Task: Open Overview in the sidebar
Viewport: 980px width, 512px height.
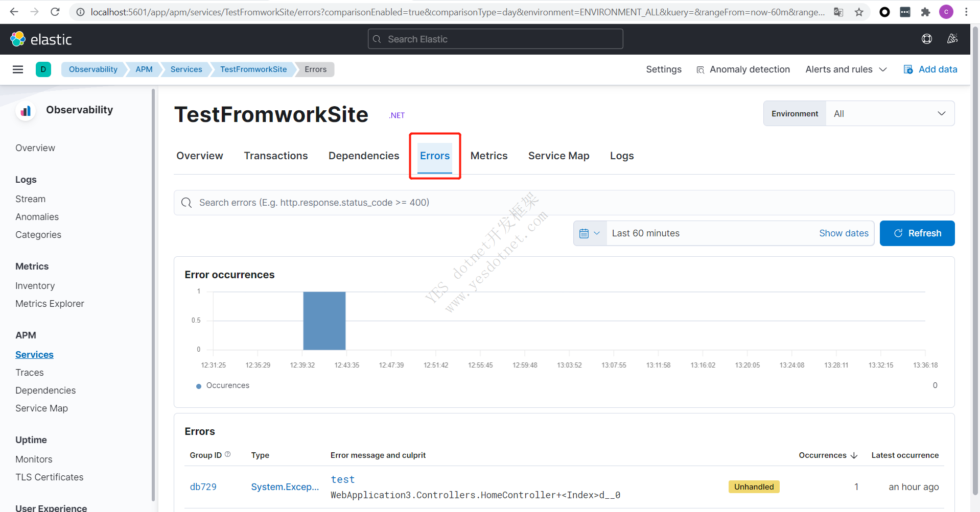Action: [x=35, y=148]
